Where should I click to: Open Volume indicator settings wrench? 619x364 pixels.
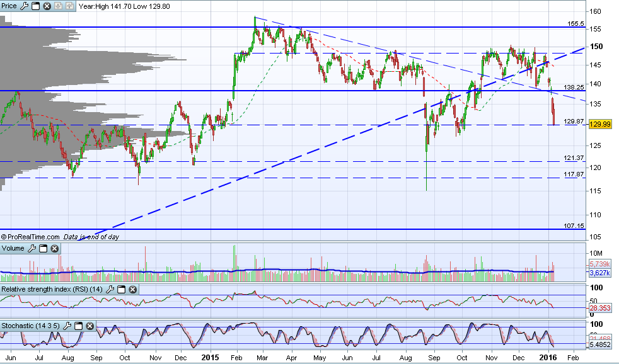(32, 249)
